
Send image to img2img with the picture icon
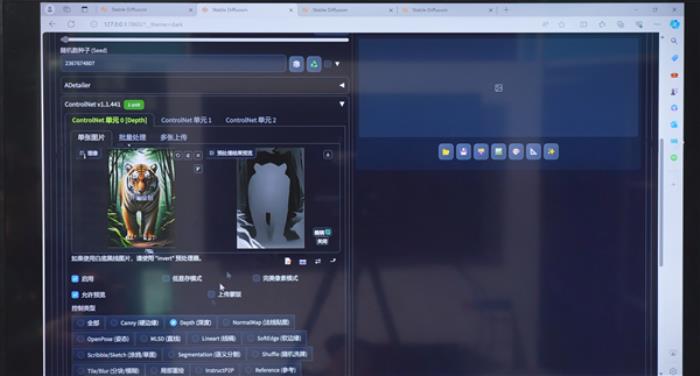(x=499, y=152)
